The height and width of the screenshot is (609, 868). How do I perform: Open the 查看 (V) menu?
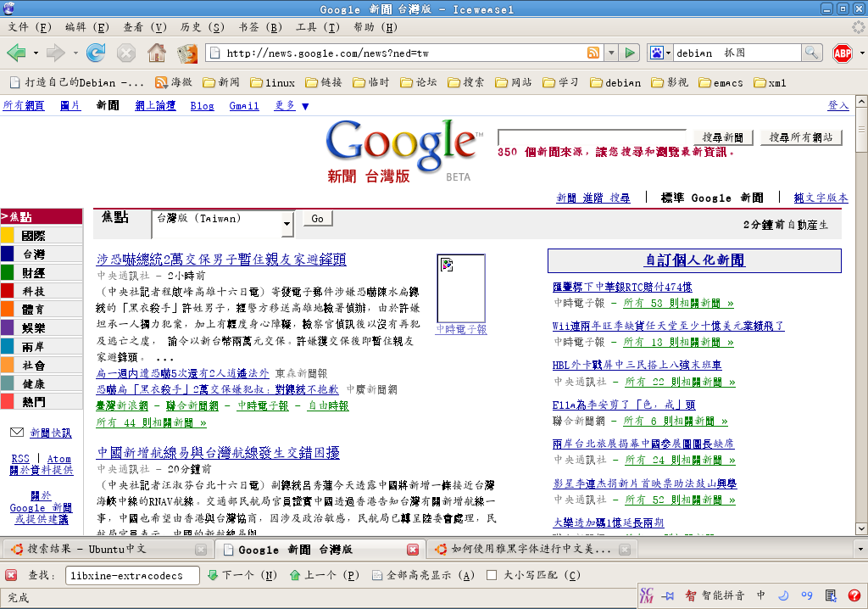pyautogui.click(x=144, y=27)
